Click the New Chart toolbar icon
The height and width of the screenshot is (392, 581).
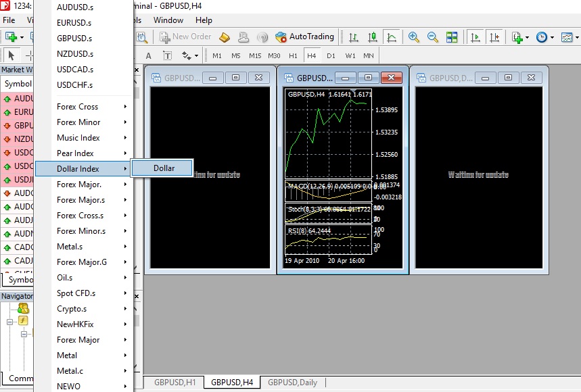11,37
